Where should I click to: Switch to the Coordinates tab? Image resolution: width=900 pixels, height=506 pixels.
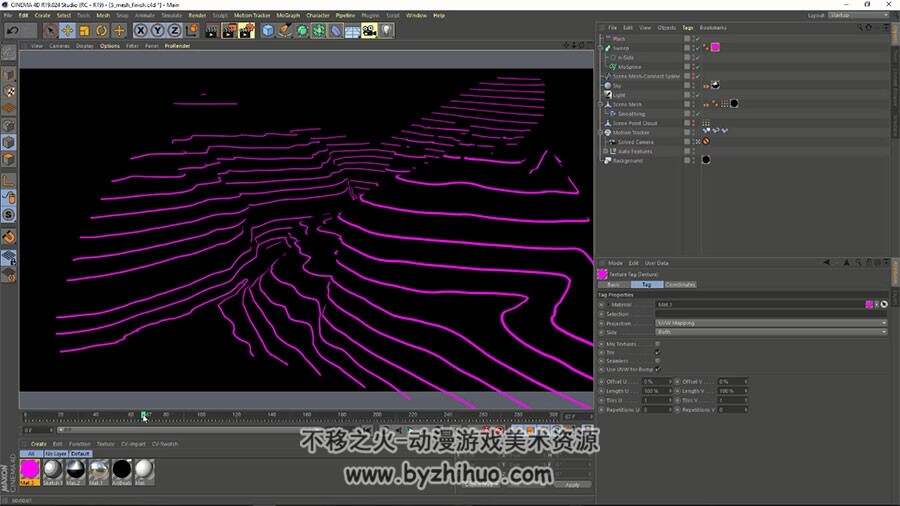(680, 285)
